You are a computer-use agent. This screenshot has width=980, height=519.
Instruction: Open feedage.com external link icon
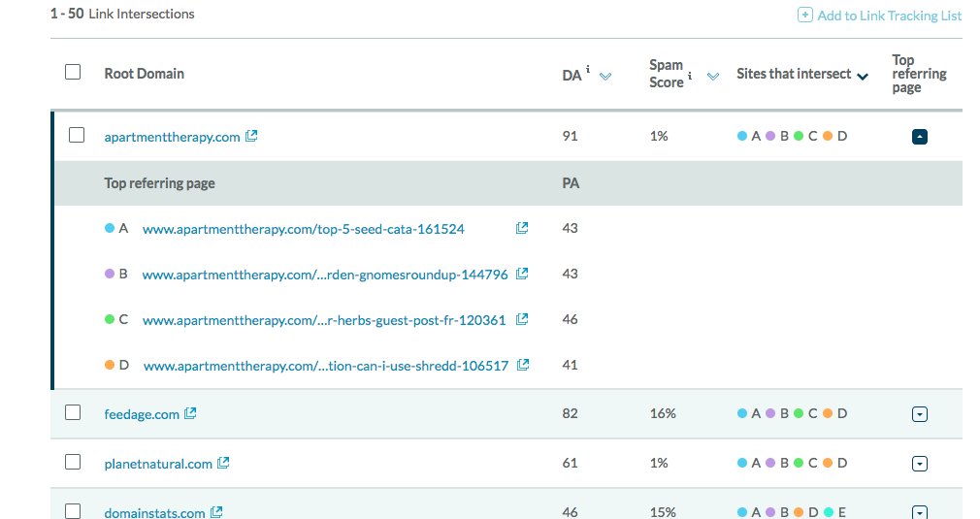point(190,413)
